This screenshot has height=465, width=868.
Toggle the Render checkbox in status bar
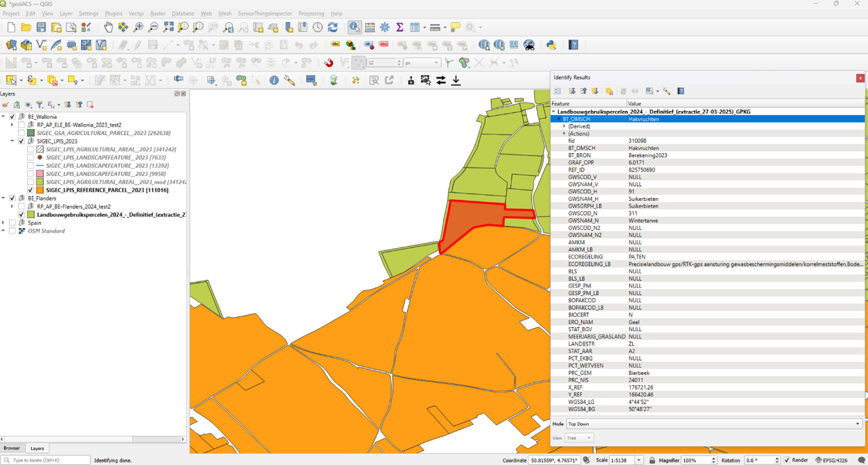click(x=787, y=460)
